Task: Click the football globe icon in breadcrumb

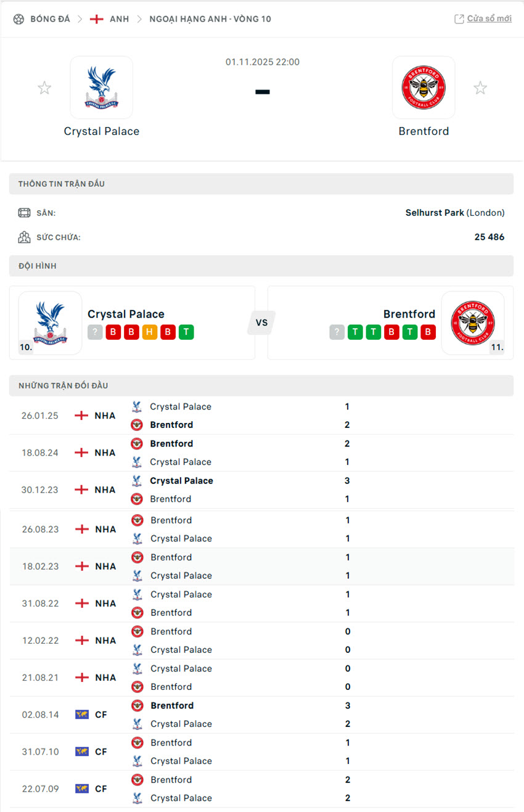Action: [18, 18]
